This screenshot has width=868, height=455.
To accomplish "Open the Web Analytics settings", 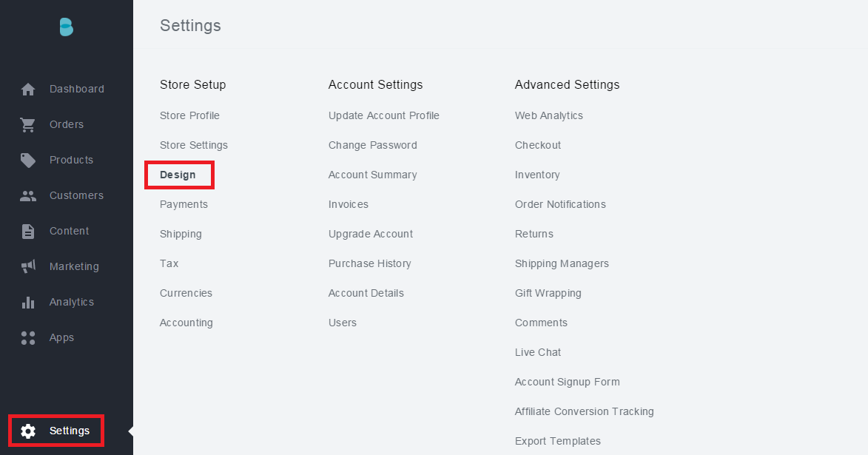I will tap(548, 116).
